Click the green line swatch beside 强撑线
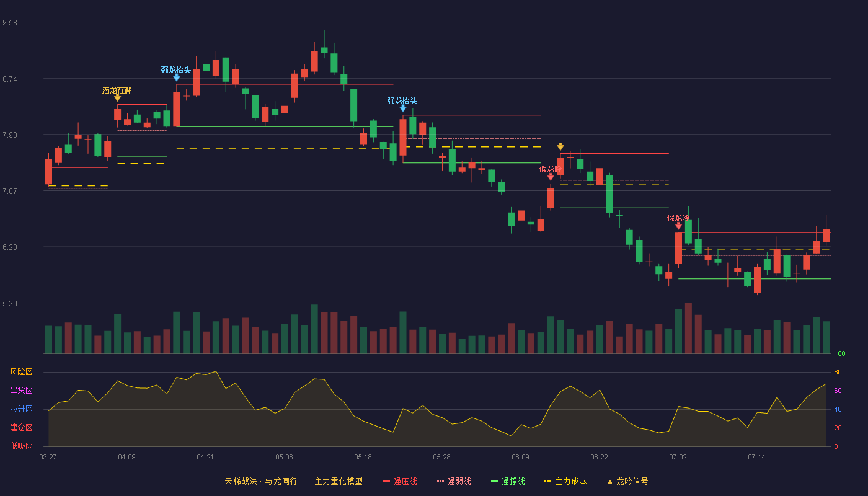The width and height of the screenshot is (868, 496). [x=495, y=481]
